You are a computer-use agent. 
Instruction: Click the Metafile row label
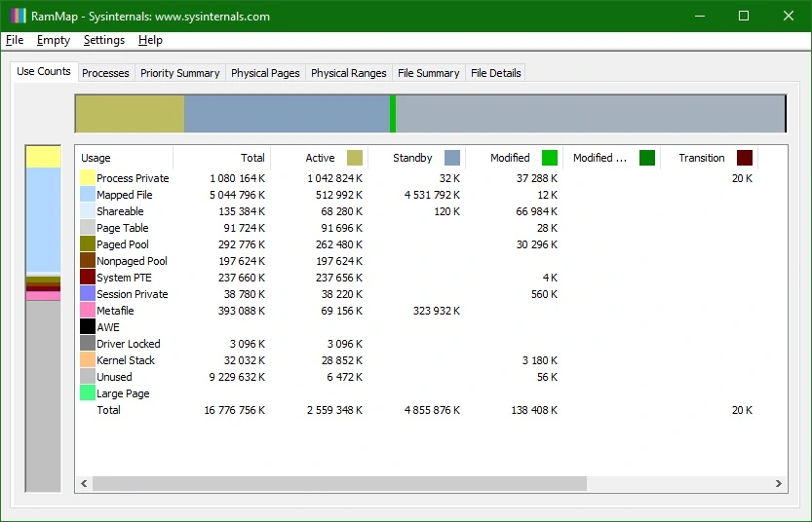point(115,311)
